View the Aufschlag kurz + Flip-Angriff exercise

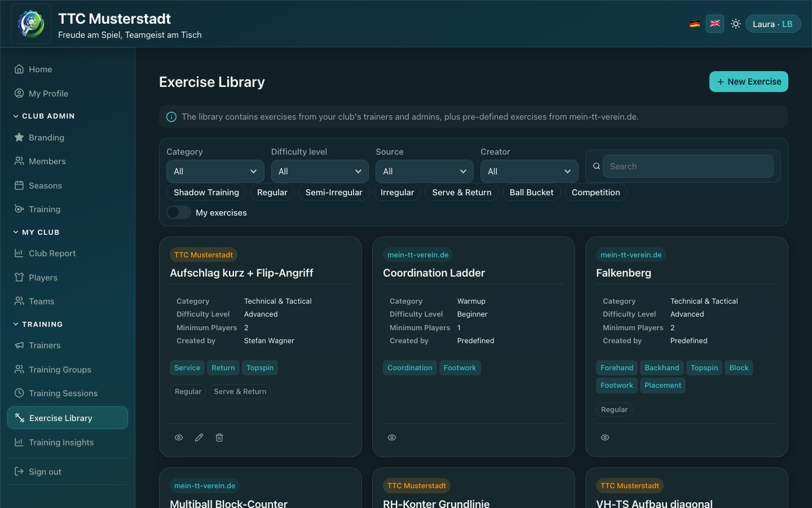tap(179, 437)
